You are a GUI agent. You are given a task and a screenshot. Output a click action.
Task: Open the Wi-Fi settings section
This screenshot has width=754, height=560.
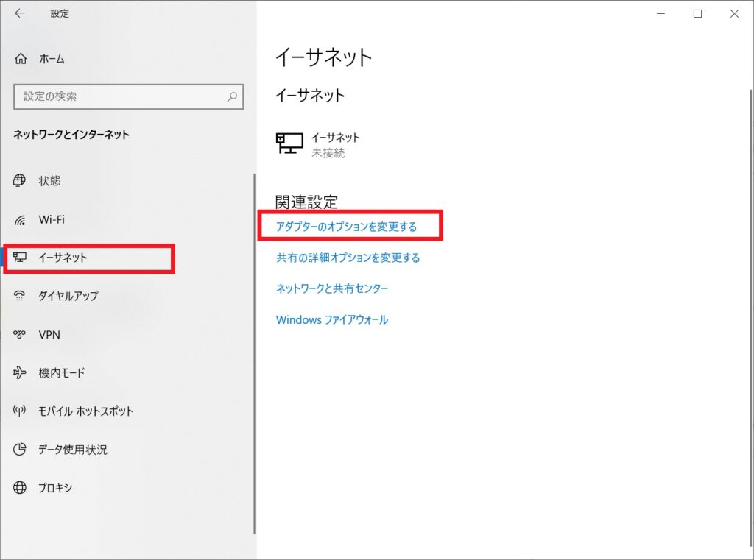[x=52, y=220]
